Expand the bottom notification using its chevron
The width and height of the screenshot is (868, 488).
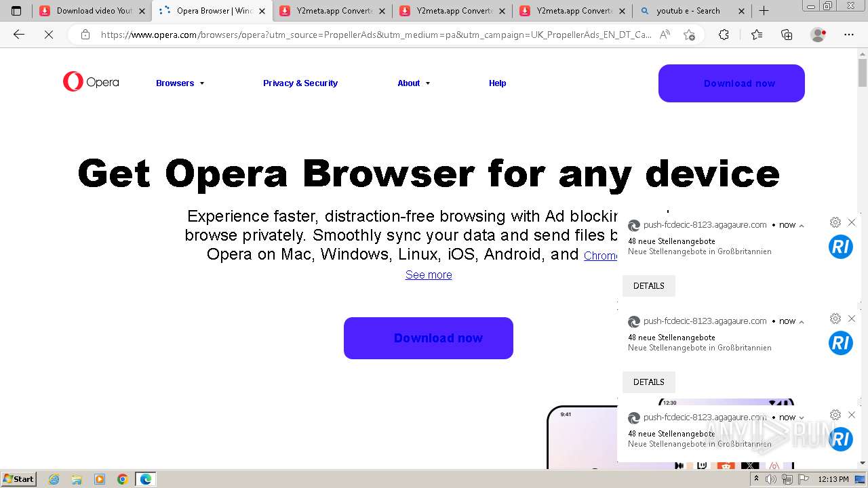802,418
